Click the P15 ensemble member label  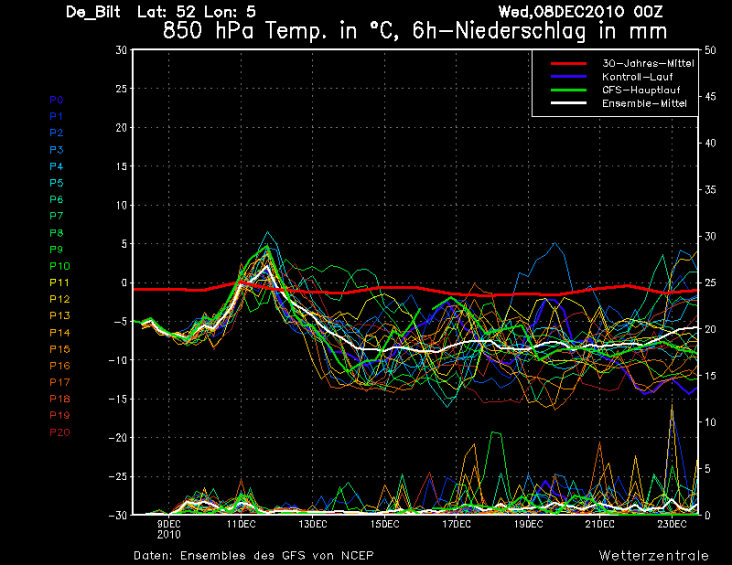pyautogui.click(x=60, y=349)
